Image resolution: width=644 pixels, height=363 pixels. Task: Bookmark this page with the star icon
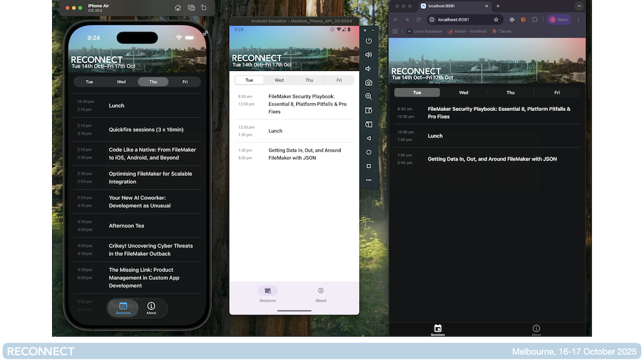(x=496, y=20)
